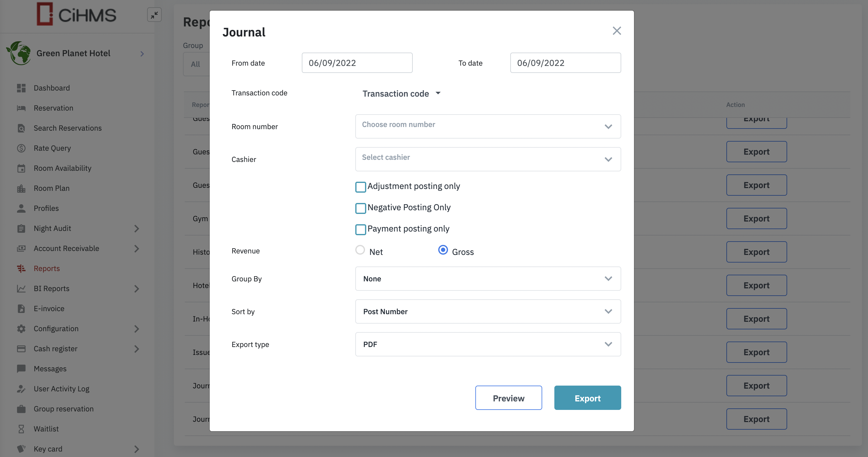The width and height of the screenshot is (868, 457).
Task: Enable Adjustment posting only checkbox
Action: (360, 187)
